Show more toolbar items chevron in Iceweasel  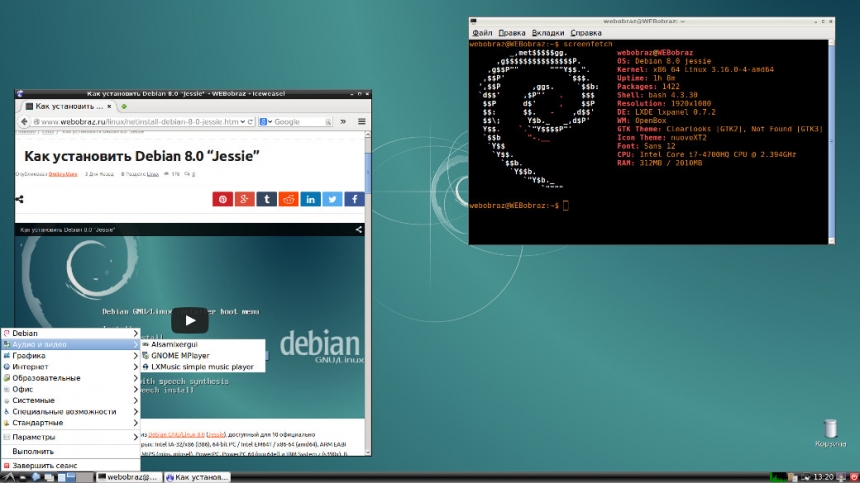click(x=343, y=122)
